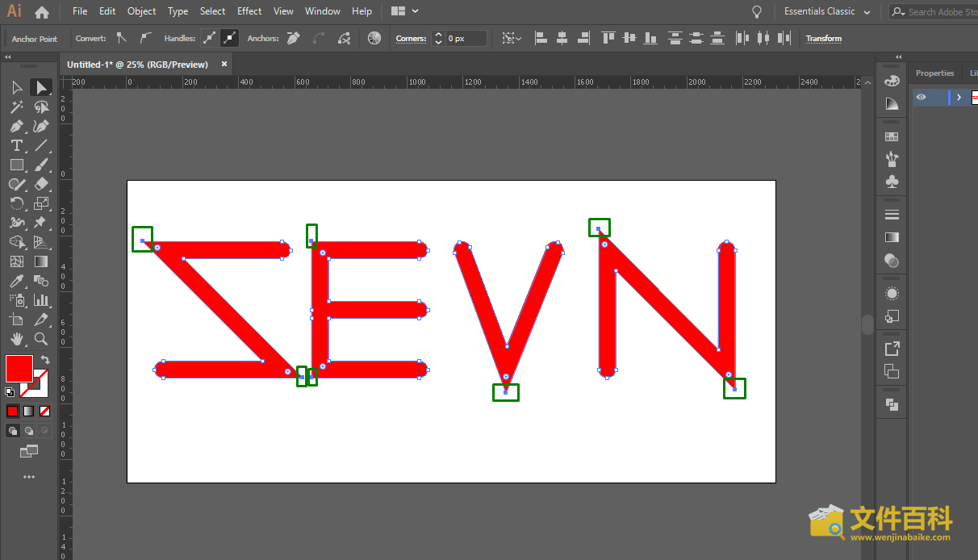Viewport: 978px width, 560px height.
Task: Select the Scale tool
Action: [x=41, y=203]
